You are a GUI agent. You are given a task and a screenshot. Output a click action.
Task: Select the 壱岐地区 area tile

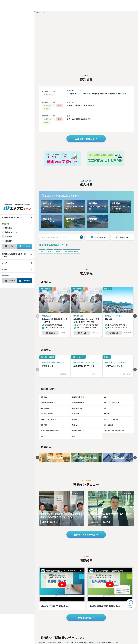click(75, 222)
